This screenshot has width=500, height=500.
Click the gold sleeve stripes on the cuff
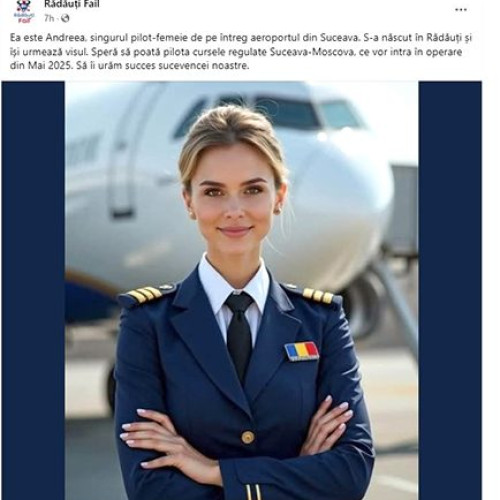point(254,491)
